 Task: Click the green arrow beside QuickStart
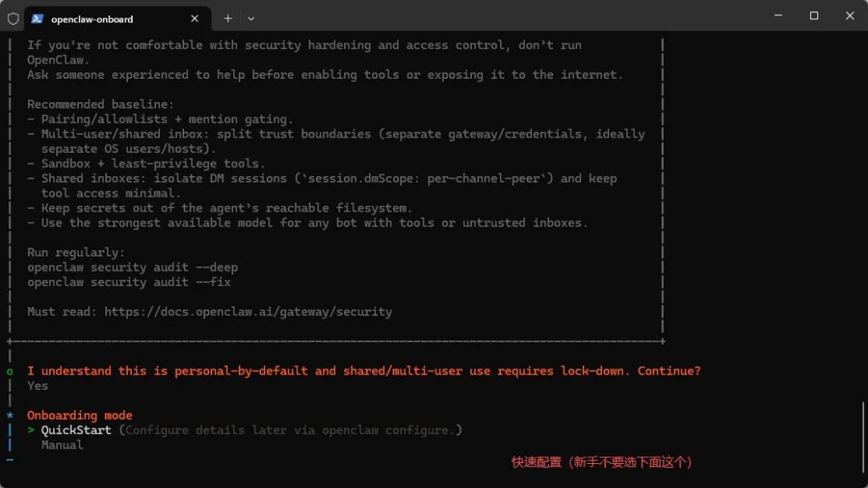pos(31,430)
